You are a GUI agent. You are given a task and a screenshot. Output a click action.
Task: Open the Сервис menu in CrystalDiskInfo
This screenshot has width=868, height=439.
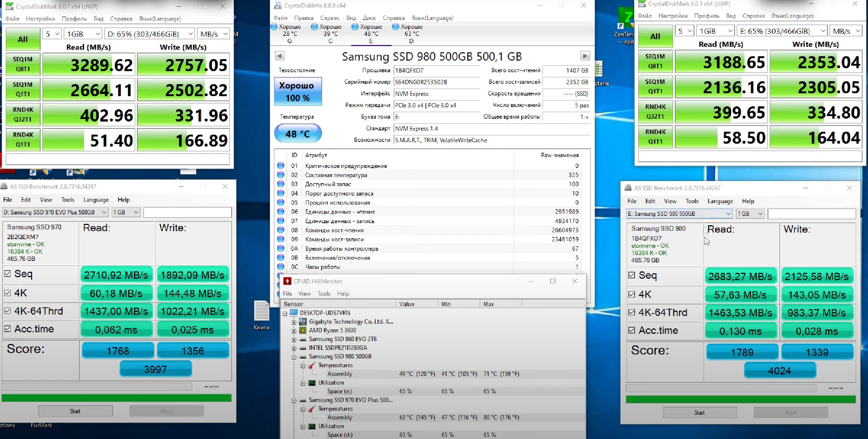(x=329, y=18)
